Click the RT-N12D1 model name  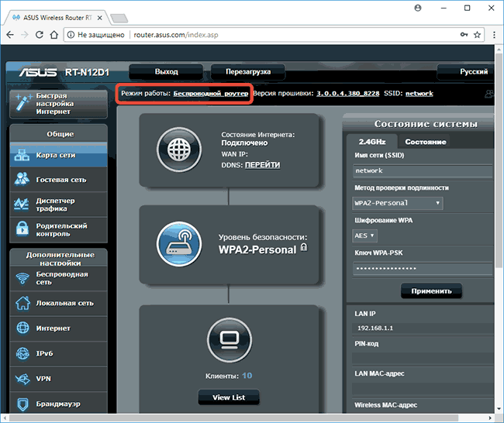[87, 73]
